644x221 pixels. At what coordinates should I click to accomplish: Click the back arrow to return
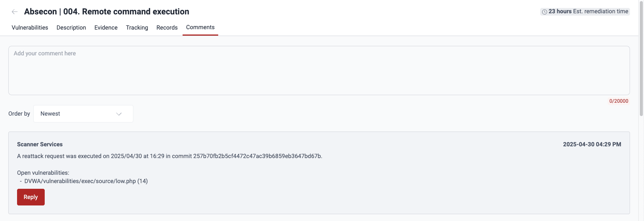[15, 11]
